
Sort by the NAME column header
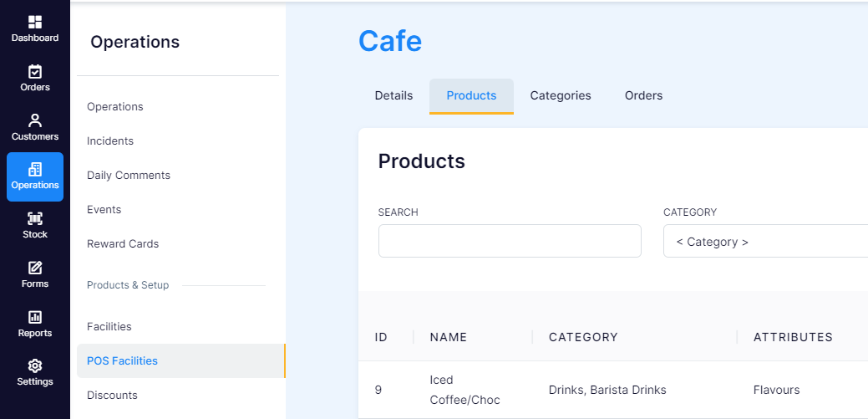pyautogui.click(x=449, y=337)
